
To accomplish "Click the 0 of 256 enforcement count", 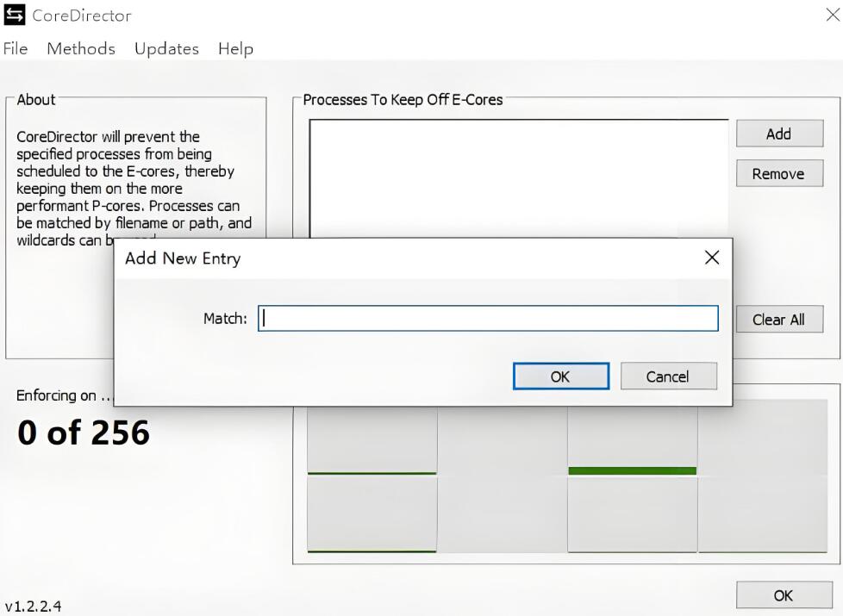I will [84, 432].
